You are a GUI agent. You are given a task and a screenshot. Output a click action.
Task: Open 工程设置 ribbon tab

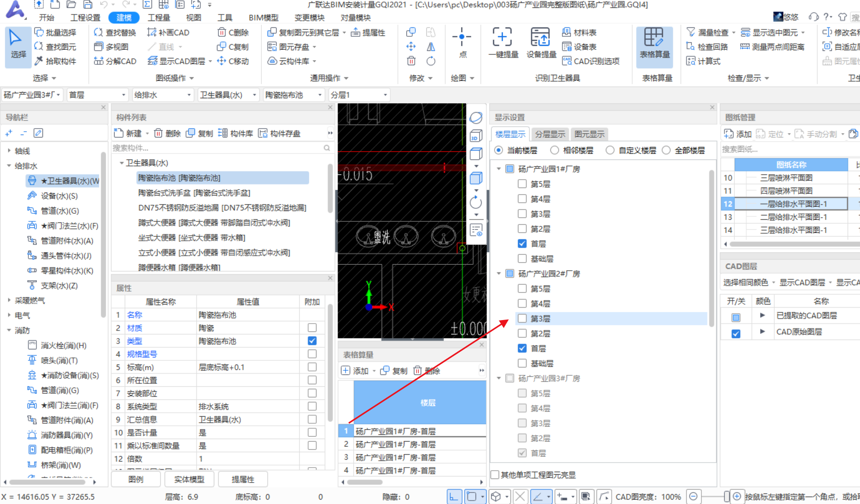pyautogui.click(x=85, y=17)
